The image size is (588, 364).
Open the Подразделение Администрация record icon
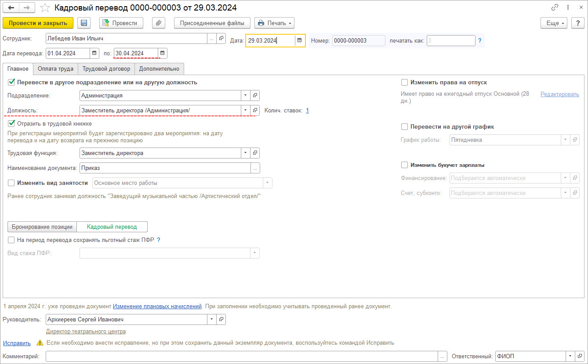255,95
